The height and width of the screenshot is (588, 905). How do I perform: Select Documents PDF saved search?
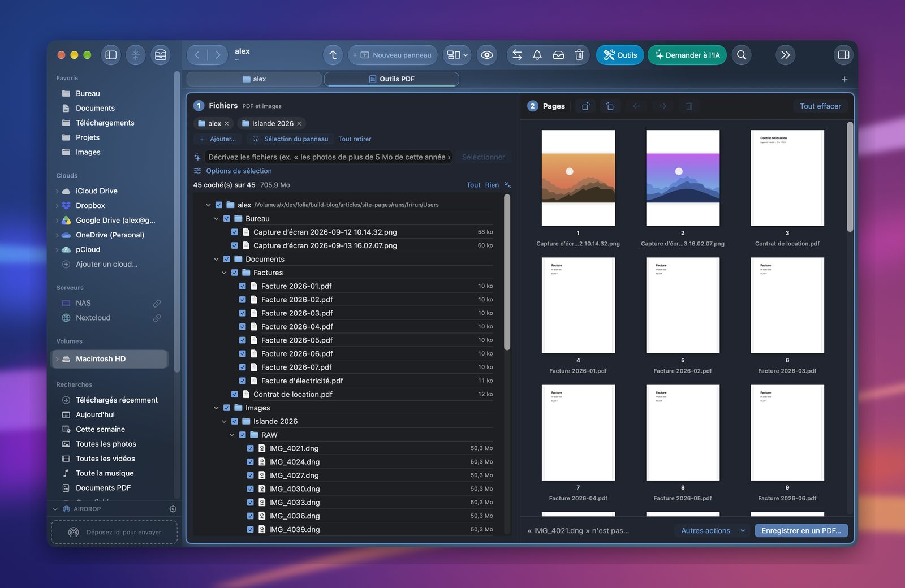tap(104, 488)
